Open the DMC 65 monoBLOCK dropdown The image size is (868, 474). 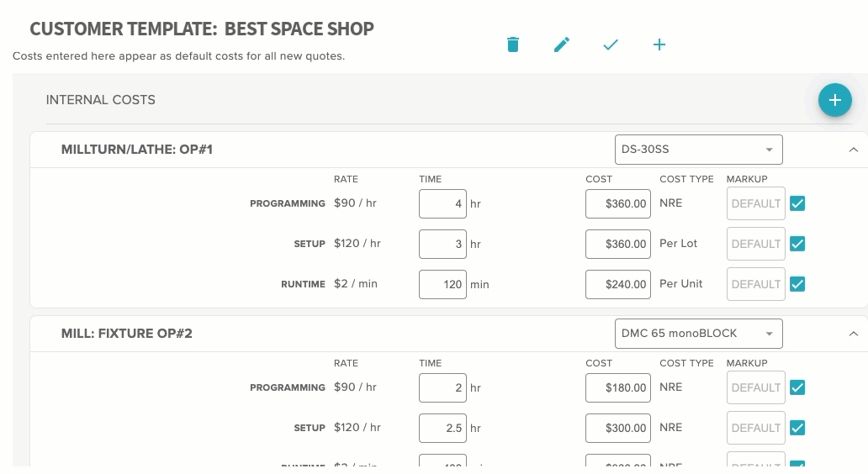pyautogui.click(x=698, y=334)
